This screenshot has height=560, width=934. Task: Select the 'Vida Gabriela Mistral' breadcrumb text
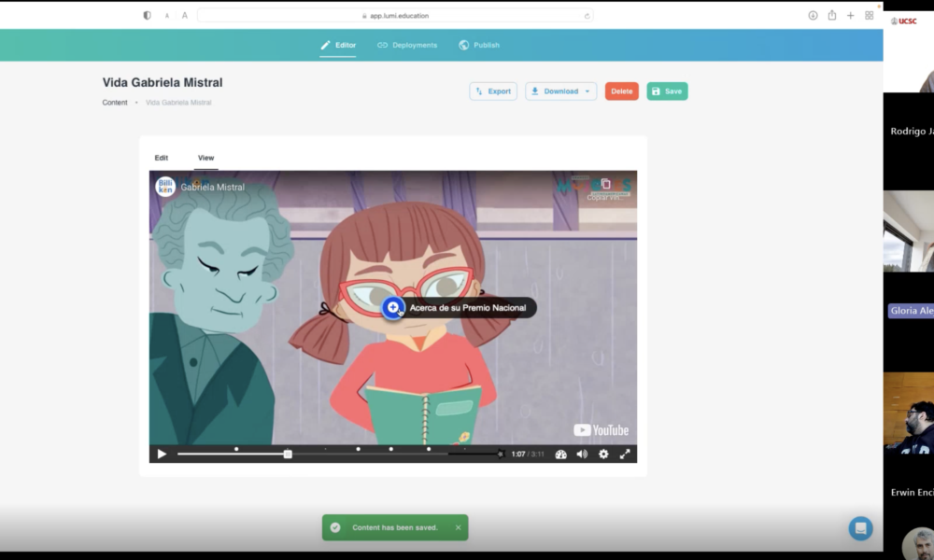[178, 103]
